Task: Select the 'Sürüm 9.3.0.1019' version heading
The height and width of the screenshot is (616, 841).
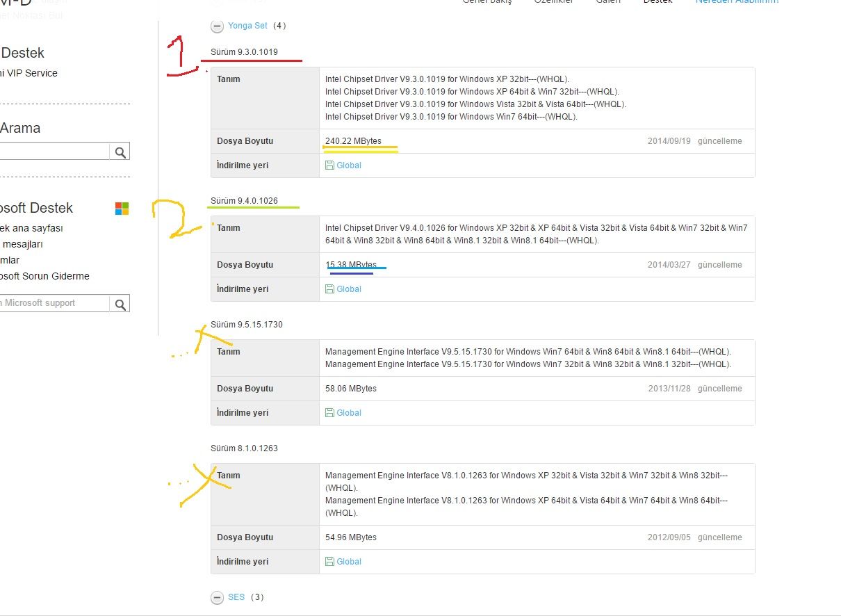Action: [245, 52]
